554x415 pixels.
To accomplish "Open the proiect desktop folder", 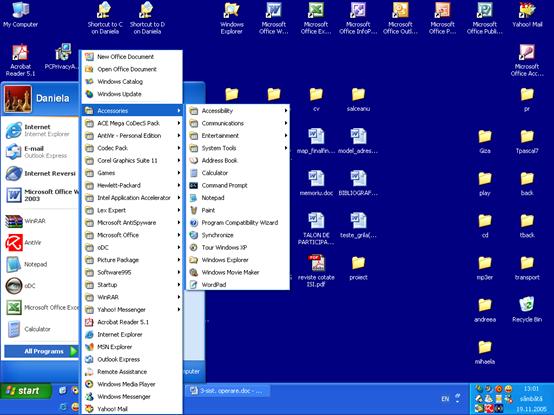I will pyautogui.click(x=358, y=268).
